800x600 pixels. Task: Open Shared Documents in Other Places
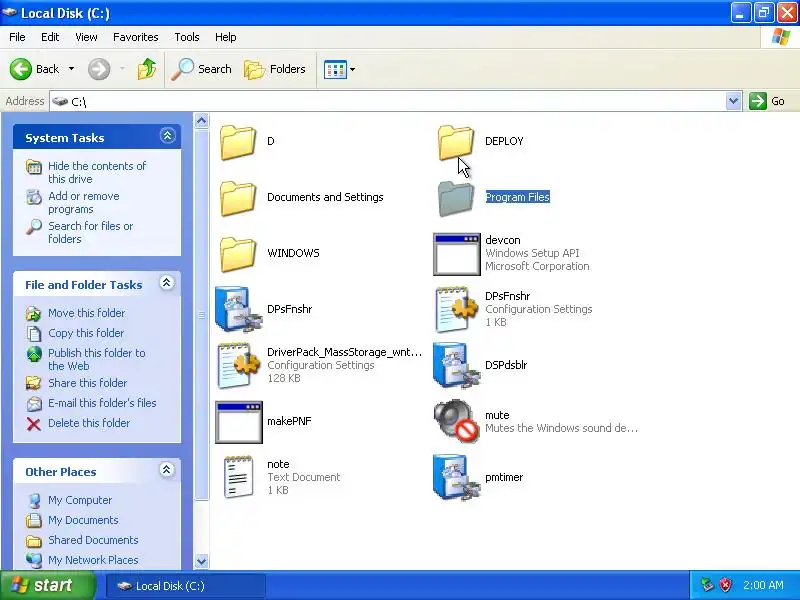(93, 540)
